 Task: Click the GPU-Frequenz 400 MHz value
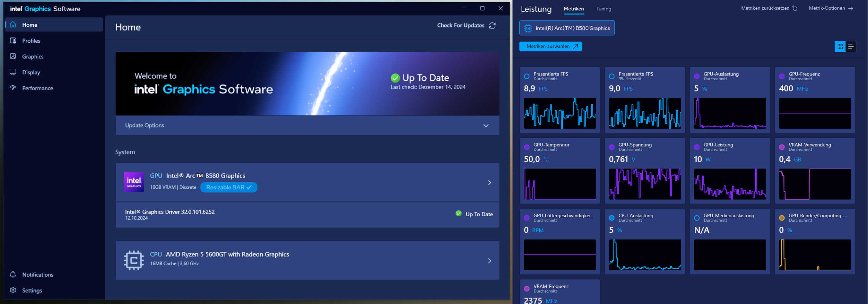point(793,89)
